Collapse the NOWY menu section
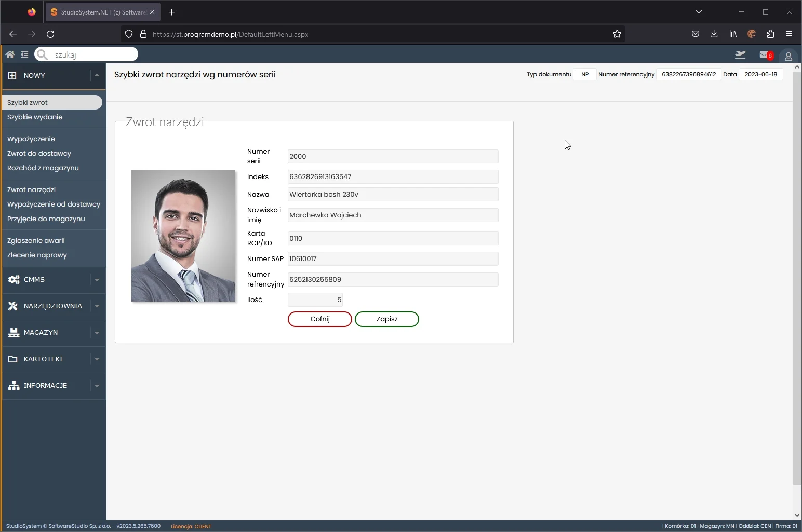Image resolution: width=802 pixels, height=532 pixels. pos(97,76)
